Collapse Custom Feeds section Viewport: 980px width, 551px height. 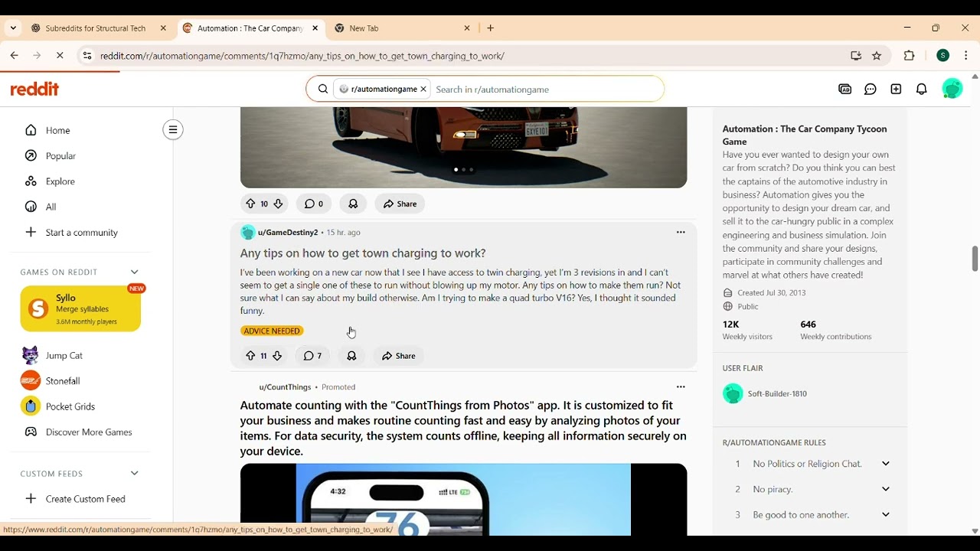(135, 474)
